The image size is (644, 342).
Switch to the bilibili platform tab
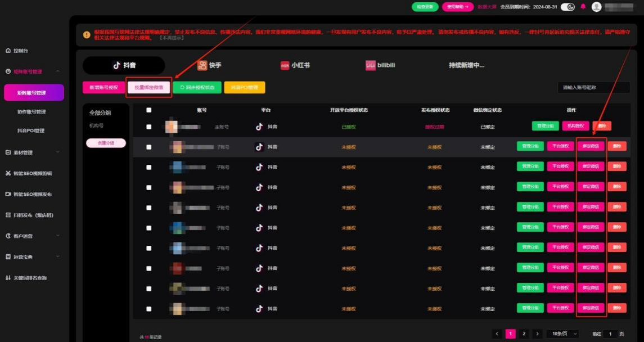(x=380, y=65)
